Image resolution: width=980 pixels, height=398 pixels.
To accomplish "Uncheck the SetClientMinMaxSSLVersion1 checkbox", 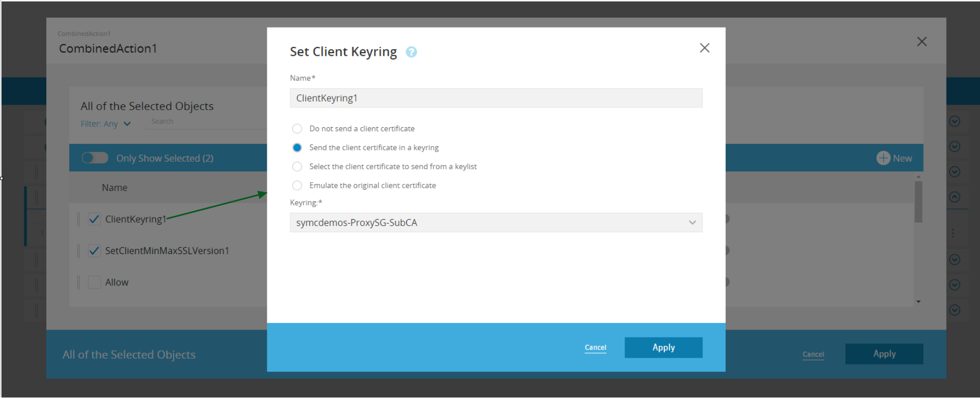I will pyautogui.click(x=94, y=251).
